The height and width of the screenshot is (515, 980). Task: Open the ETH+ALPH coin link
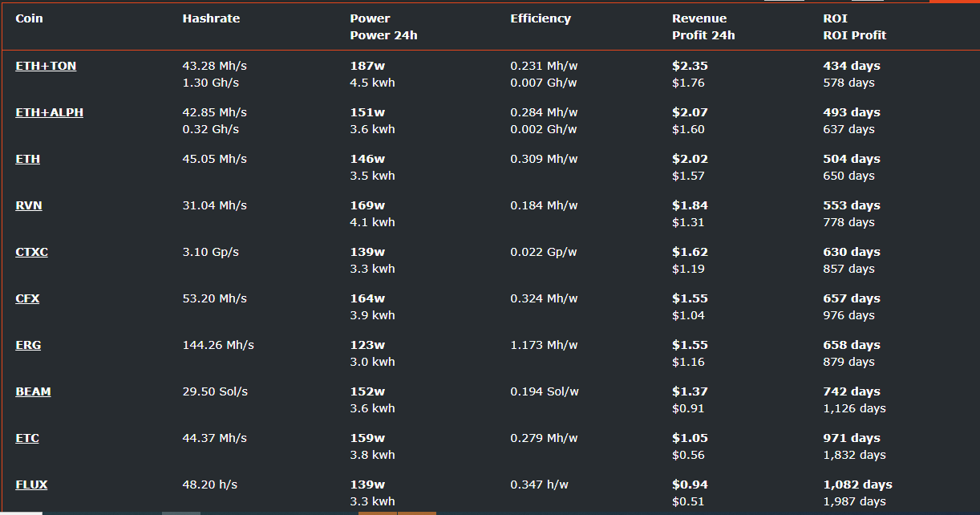(49, 112)
